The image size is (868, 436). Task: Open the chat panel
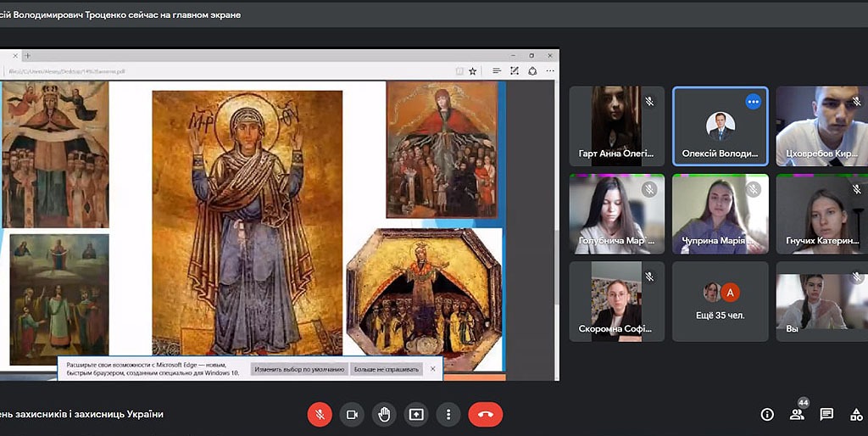[826, 414]
